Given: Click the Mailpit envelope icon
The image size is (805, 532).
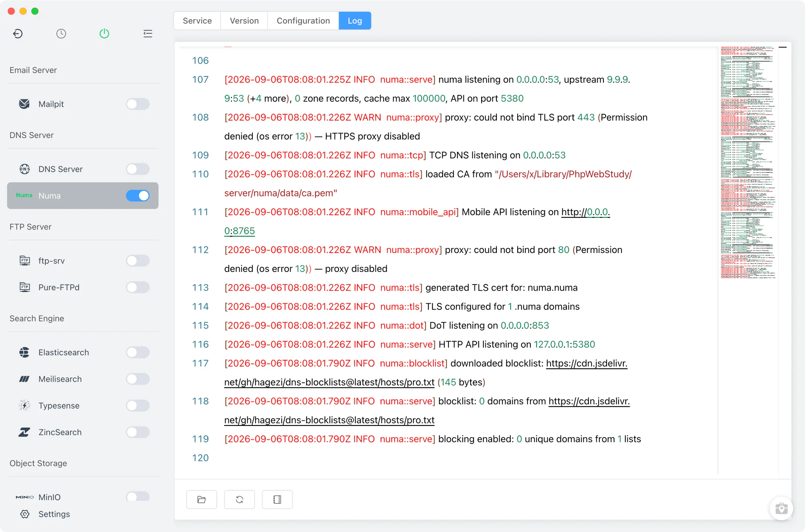Looking at the screenshot, I should 24,104.
